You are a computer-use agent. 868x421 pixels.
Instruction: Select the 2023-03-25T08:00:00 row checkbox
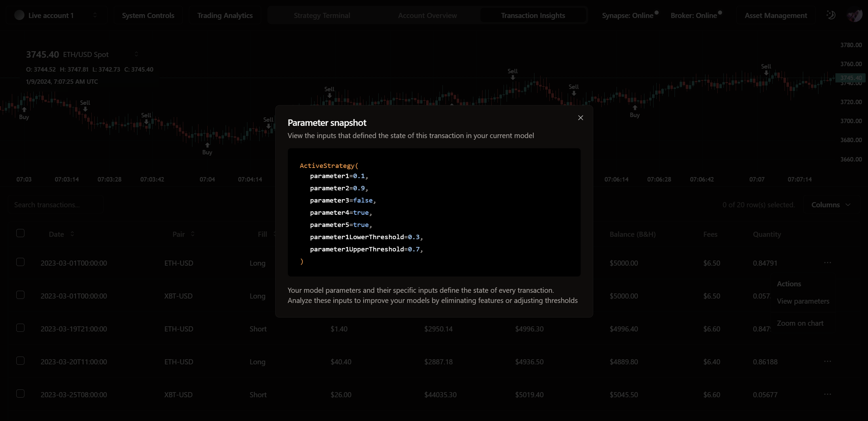click(20, 394)
